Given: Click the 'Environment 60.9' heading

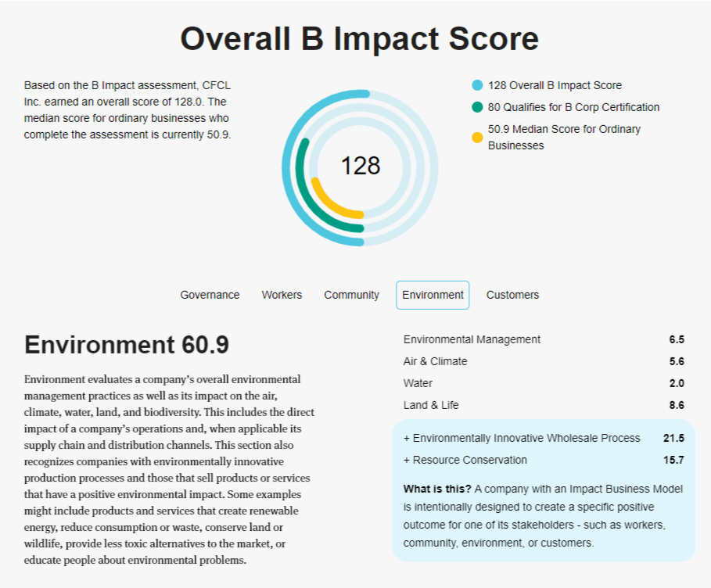Looking at the screenshot, I should pyautogui.click(x=127, y=345).
